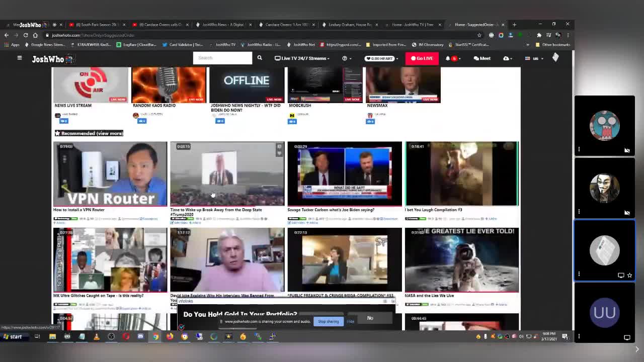This screenshot has height=362, width=644.
Task: Open the hamburger menu beside JoshWho logo
Action: pyautogui.click(x=20, y=58)
